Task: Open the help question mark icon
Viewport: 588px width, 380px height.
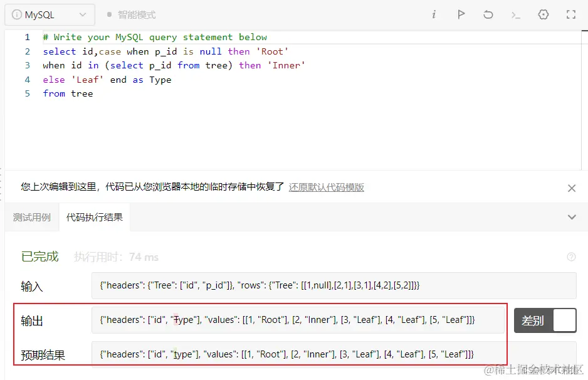Action: (571, 257)
